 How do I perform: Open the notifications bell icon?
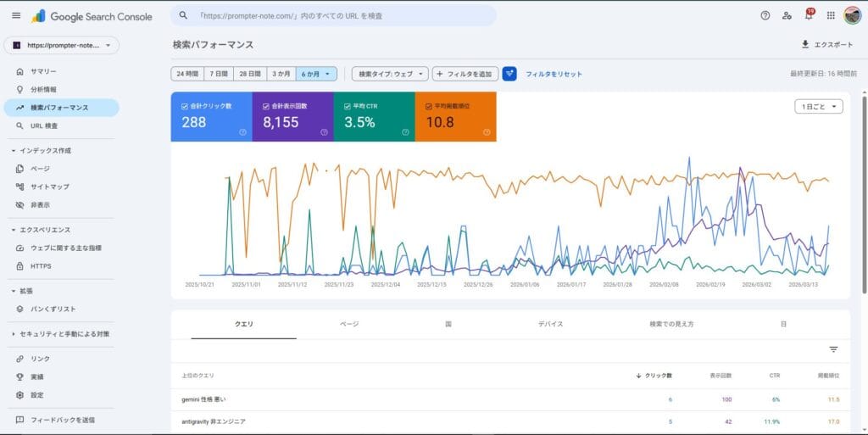(x=809, y=15)
